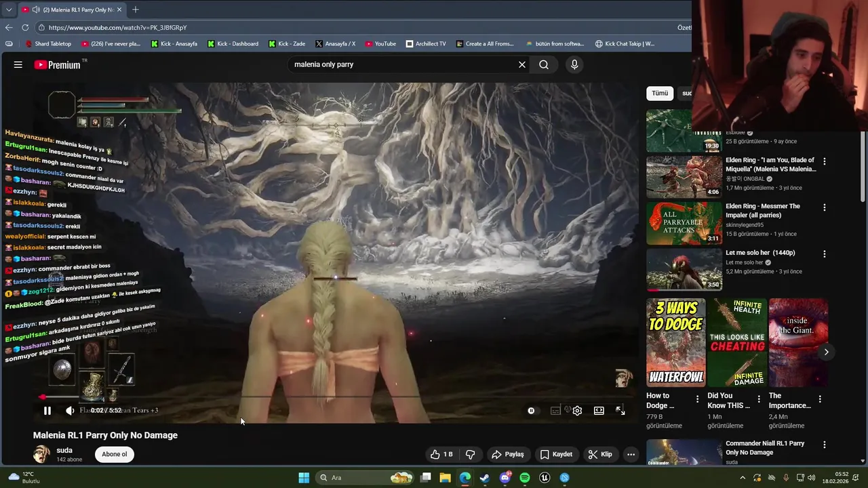Image resolution: width=868 pixels, height=488 pixels.
Task: Save the video with Kaydet
Action: (x=556, y=454)
